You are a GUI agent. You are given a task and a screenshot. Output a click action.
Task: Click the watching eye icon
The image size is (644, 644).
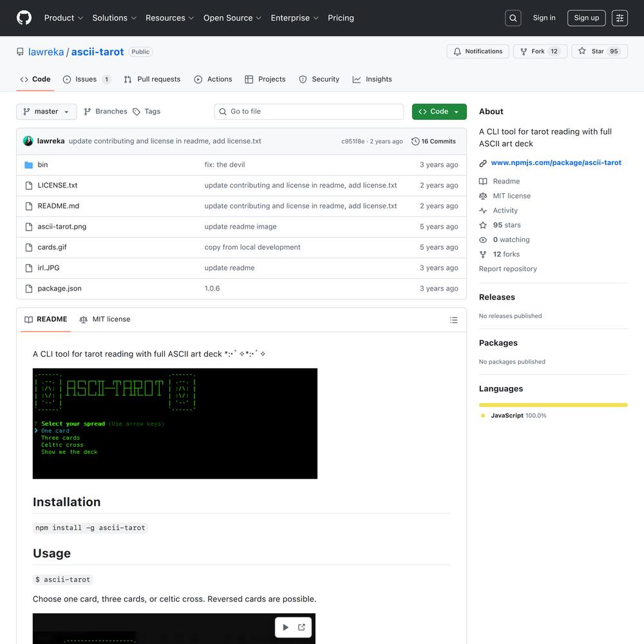pyautogui.click(x=483, y=240)
